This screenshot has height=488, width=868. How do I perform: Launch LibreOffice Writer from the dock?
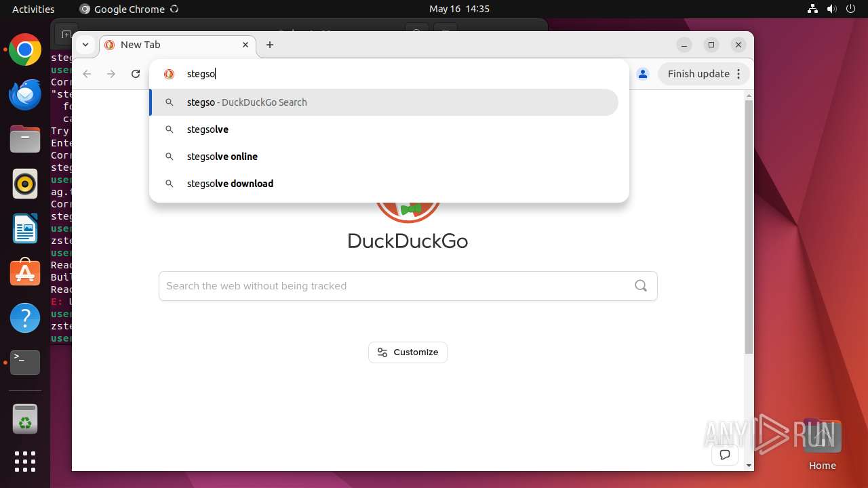[x=25, y=228]
